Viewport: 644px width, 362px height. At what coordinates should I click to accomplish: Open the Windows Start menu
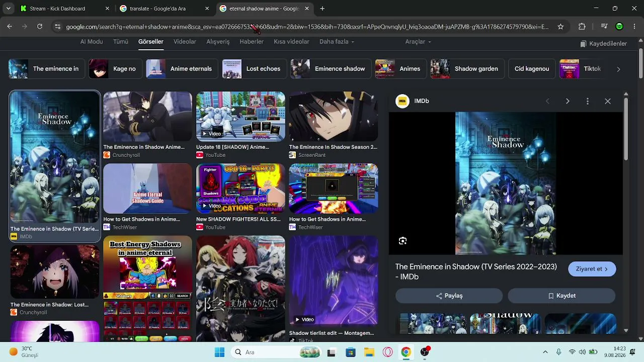click(219, 352)
